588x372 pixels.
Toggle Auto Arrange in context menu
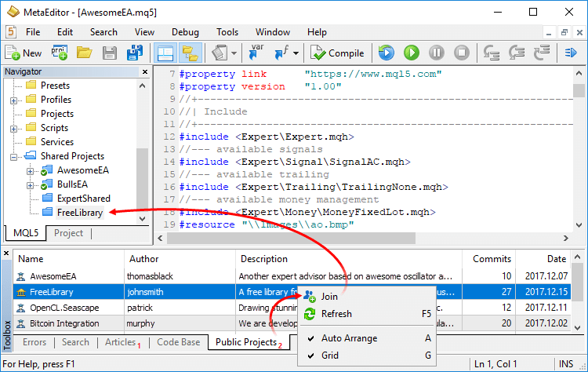[349, 338]
